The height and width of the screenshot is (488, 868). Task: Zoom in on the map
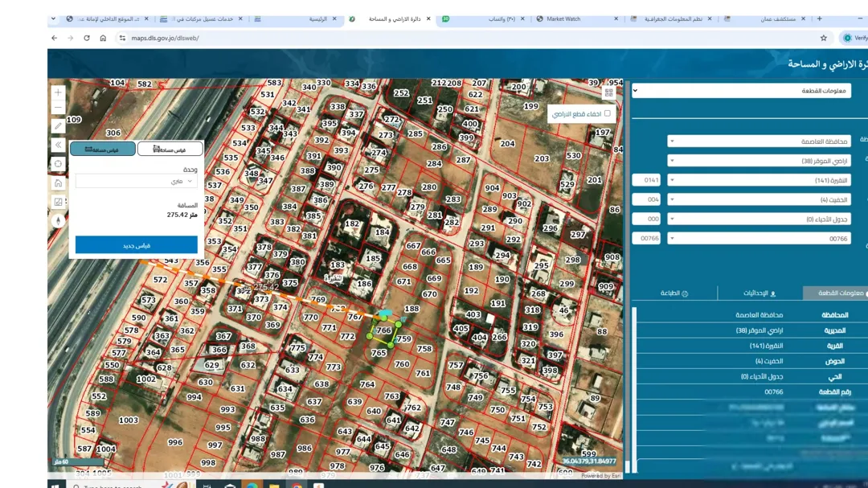coord(58,92)
